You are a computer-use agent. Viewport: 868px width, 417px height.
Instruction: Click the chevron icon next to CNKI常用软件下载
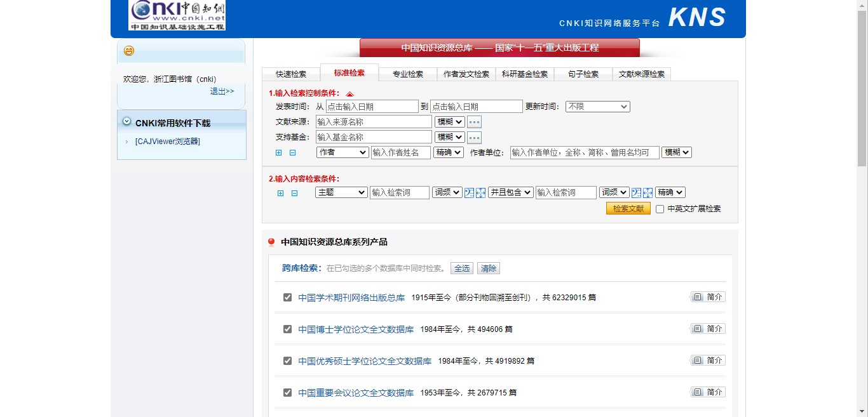click(x=126, y=121)
